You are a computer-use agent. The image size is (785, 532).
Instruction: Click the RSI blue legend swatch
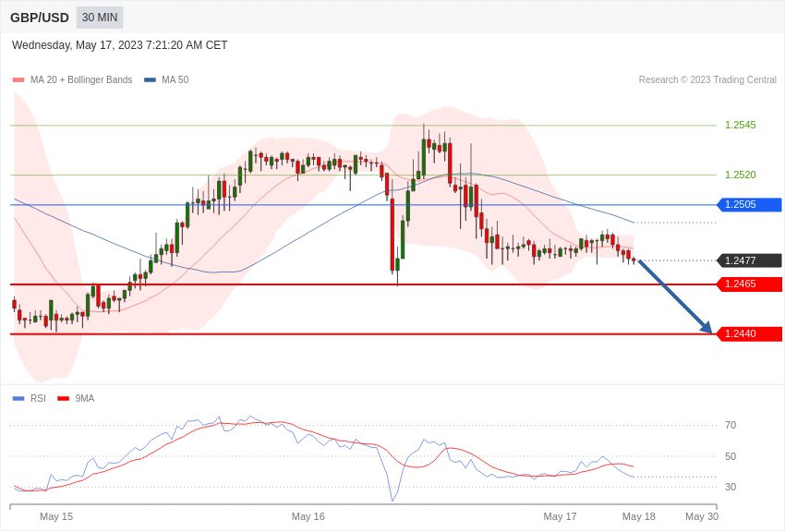[18, 398]
